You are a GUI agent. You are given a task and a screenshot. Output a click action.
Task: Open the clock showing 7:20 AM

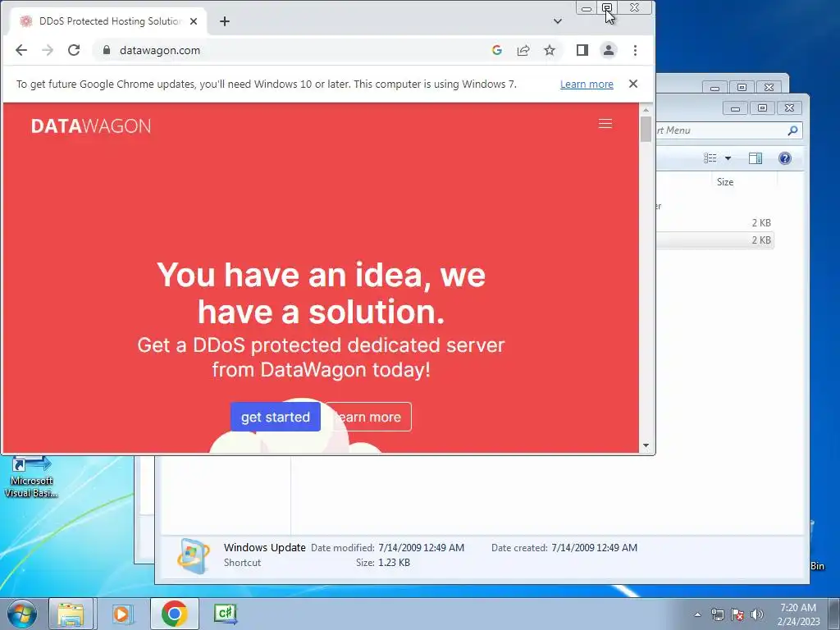tap(798, 614)
